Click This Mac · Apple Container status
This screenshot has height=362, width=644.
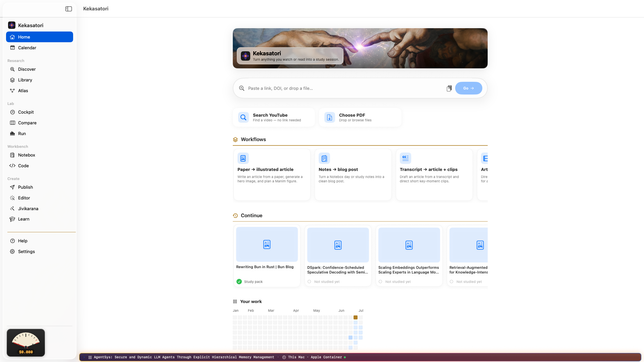point(315,357)
